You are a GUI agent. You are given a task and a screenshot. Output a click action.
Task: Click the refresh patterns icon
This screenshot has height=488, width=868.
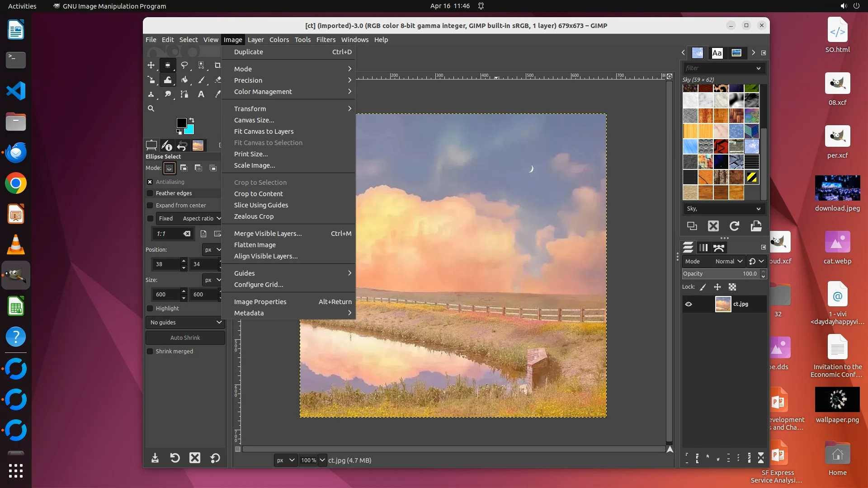(x=734, y=226)
